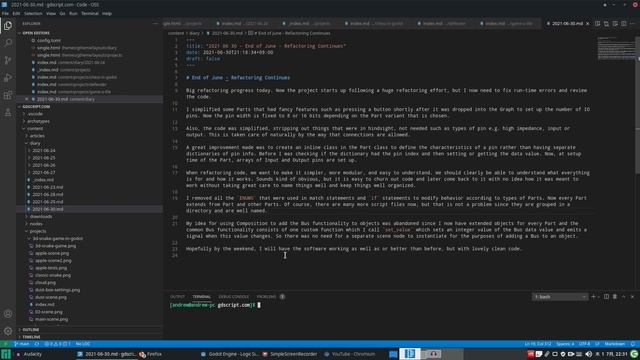
Task: Click the notifications bell in status bar
Action: pyautogui.click(x=633, y=344)
